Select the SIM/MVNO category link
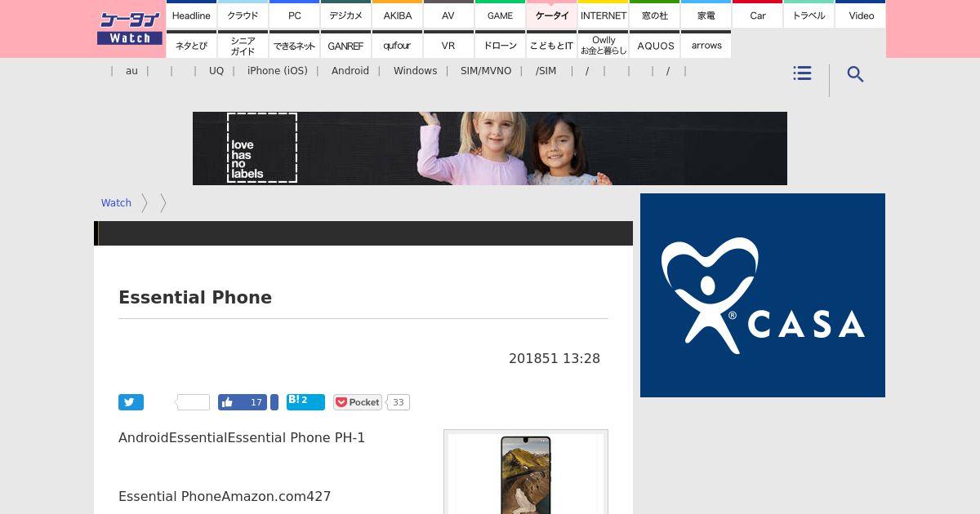The width and height of the screenshot is (980, 514). click(x=486, y=71)
